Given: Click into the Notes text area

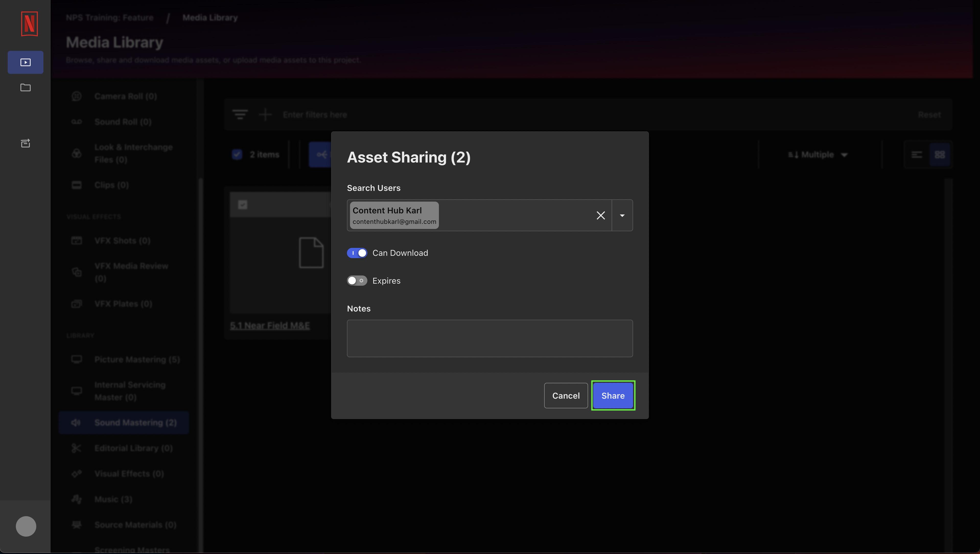Looking at the screenshot, I should [490, 338].
